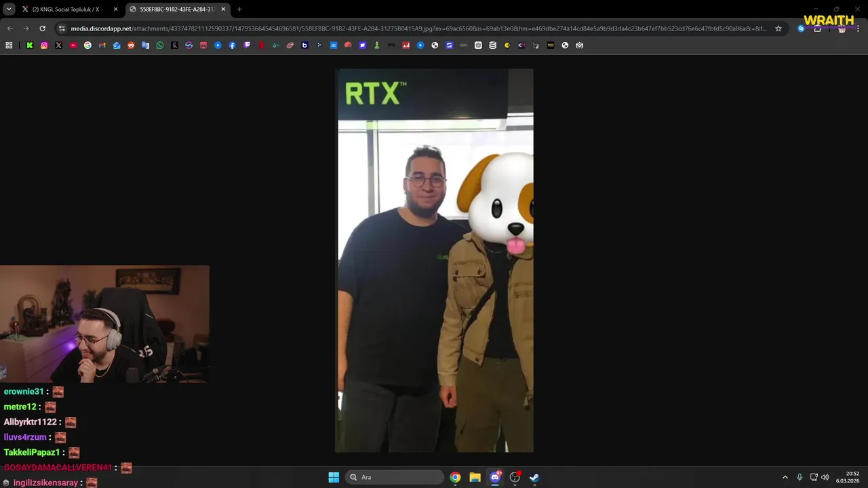The width and height of the screenshot is (868, 488).
Task: Click chat username ingilizsikensaray
Action: click(x=45, y=483)
